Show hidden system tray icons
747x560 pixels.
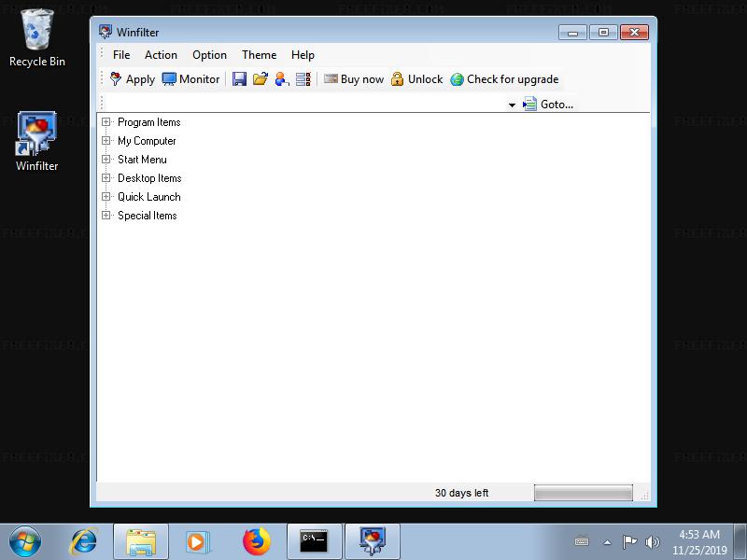607,542
